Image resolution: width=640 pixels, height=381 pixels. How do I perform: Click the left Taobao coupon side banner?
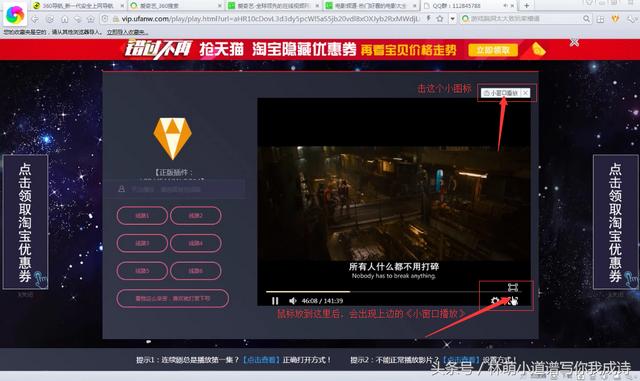[x=25, y=222]
